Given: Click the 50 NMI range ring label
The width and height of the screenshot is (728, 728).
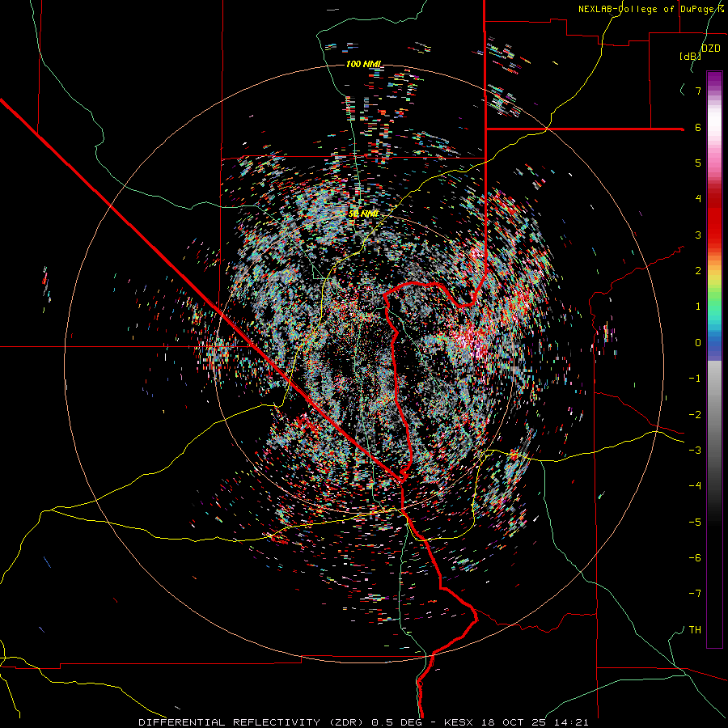Looking at the screenshot, I should [363, 214].
